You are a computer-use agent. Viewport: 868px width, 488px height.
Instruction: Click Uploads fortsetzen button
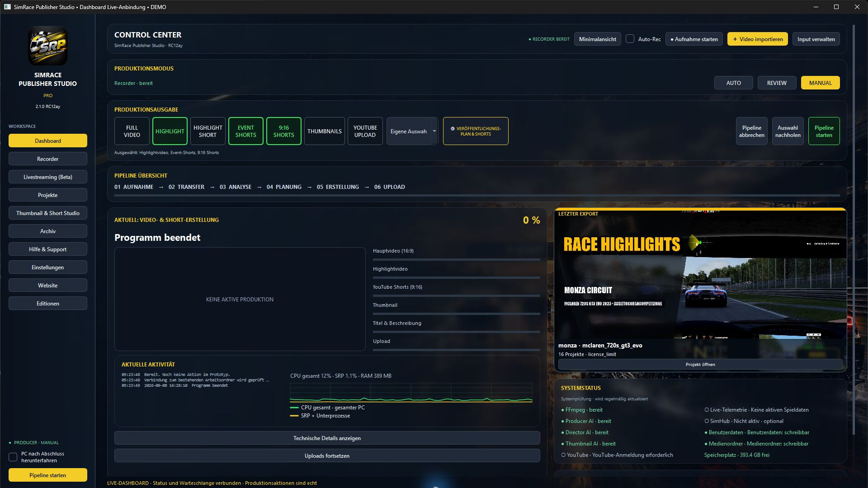327,455
